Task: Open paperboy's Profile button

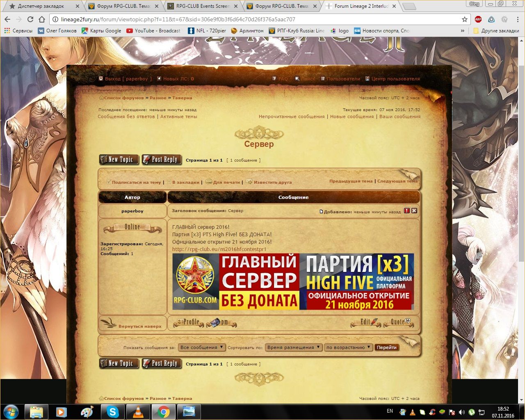Action: [x=188, y=322]
